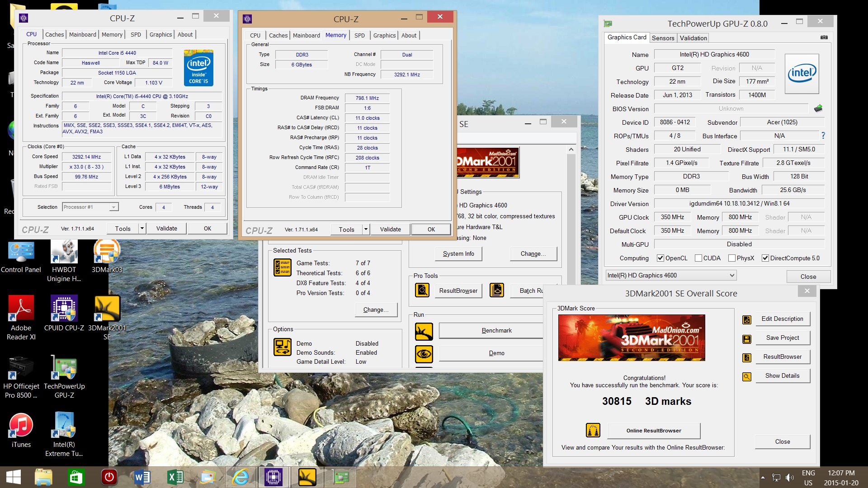Click Close in the 3DMark Overall Score window
Image resolution: width=868 pixels, height=488 pixels.
pos(783,441)
